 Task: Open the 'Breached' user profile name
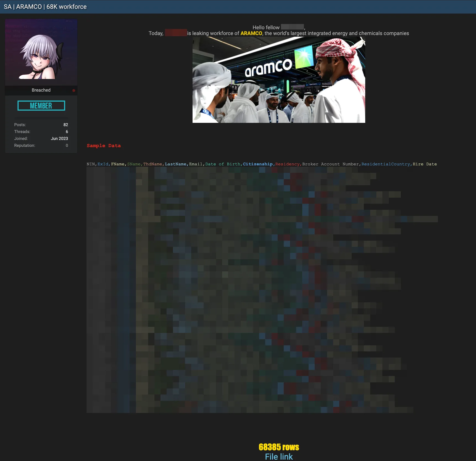[41, 90]
